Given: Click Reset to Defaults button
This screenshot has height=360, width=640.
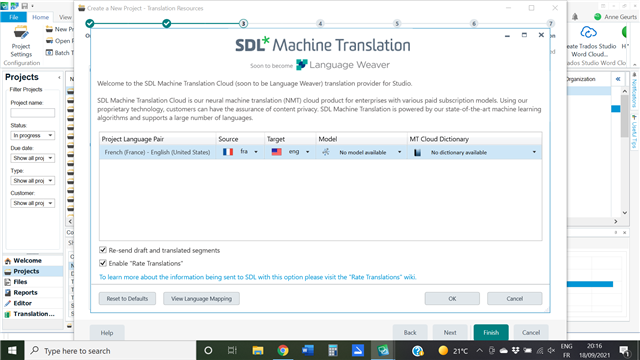Looking at the screenshot, I should click(x=127, y=298).
